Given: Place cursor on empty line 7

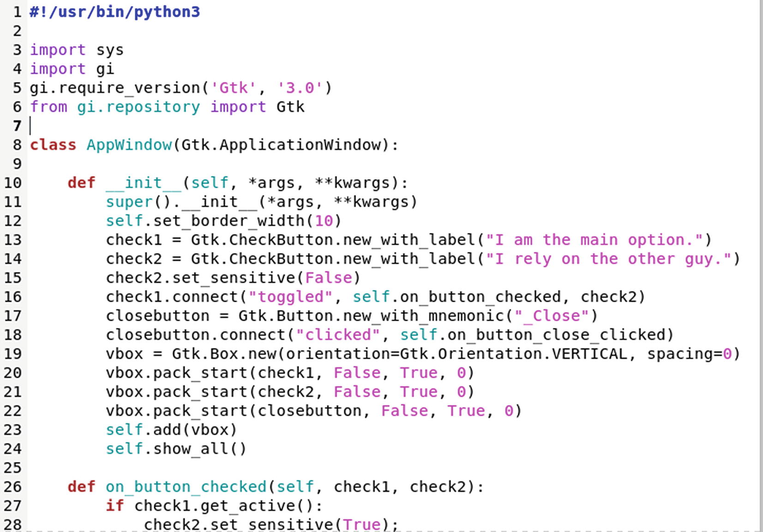Looking at the screenshot, I should (x=31, y=125).
